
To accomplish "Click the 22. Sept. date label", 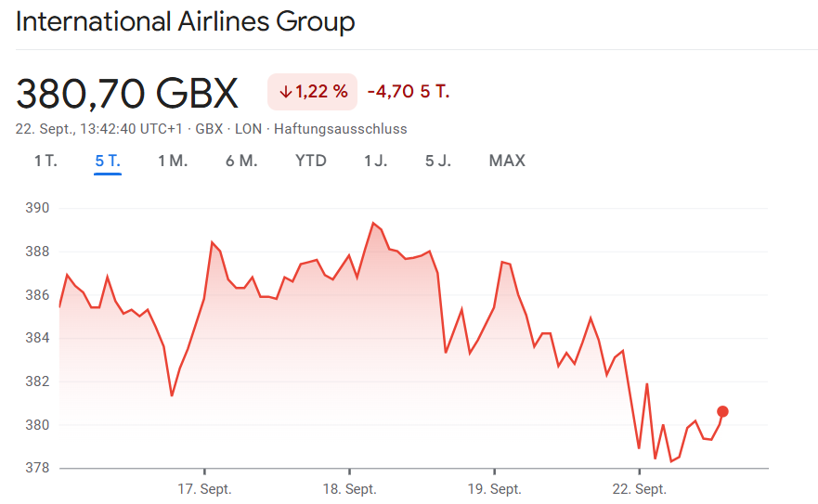I will (639, 489).
